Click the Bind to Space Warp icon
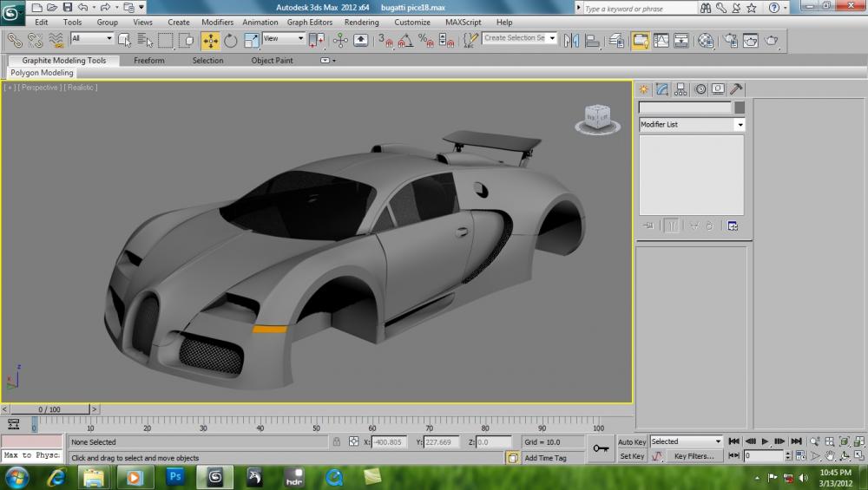 pyautogui.click(x=56, y=41)
